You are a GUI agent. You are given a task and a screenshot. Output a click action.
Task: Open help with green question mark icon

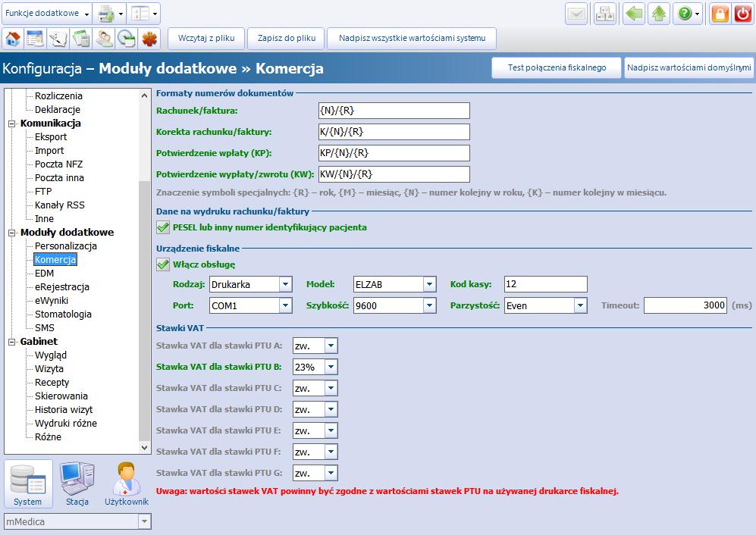point(685,14)
